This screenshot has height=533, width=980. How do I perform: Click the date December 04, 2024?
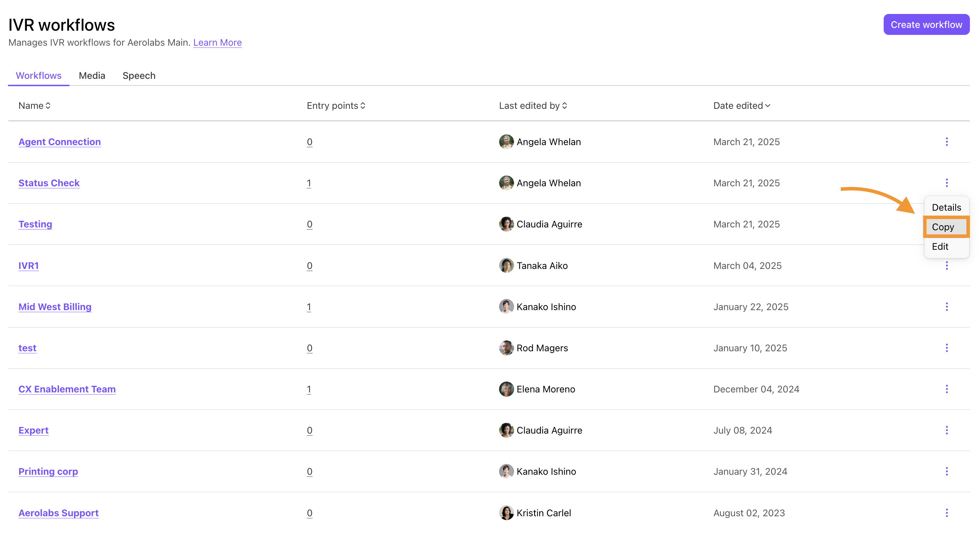(x=756, y=389)
